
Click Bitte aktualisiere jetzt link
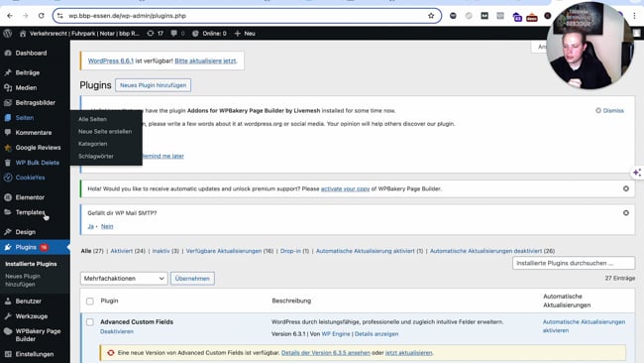(205, 60)
